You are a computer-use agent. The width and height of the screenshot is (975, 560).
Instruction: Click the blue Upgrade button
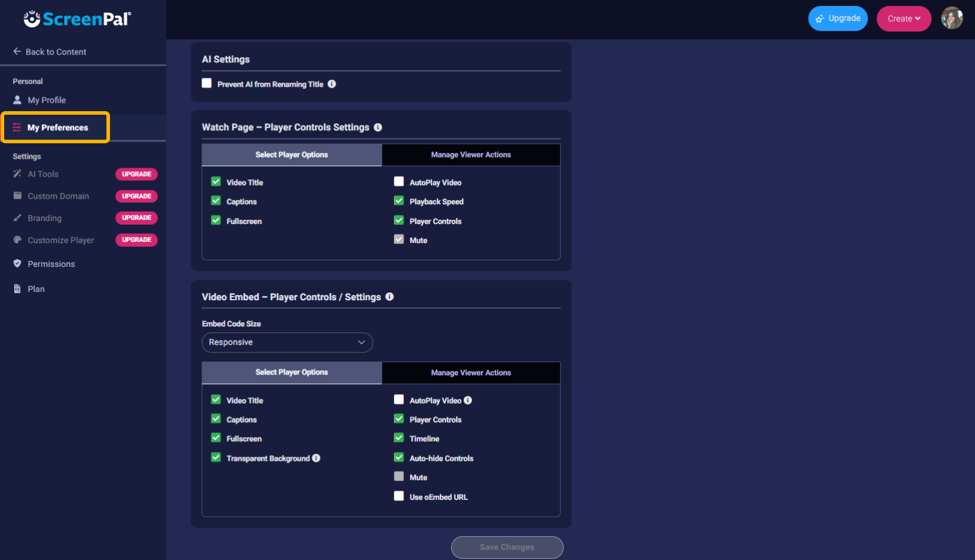point(838,18)
